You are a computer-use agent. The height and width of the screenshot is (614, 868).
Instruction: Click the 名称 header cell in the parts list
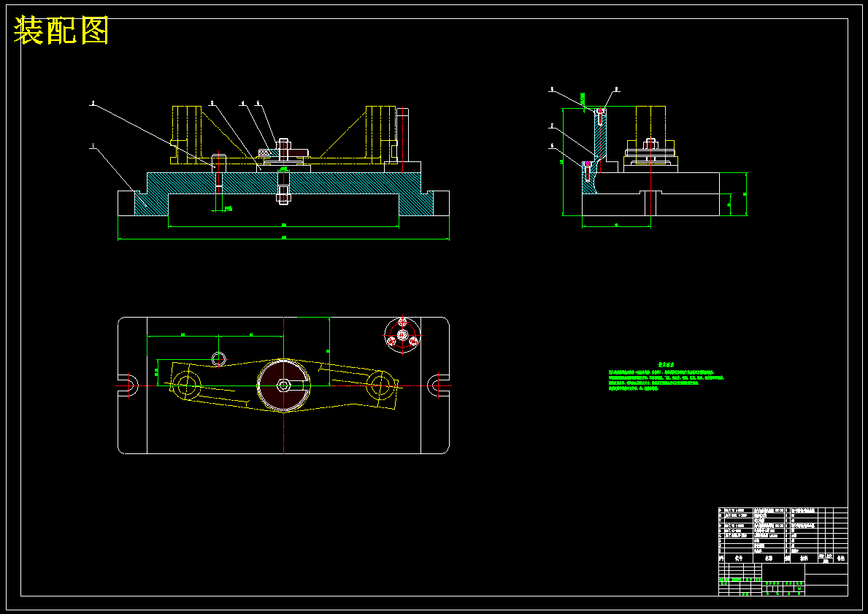point(767,559)
